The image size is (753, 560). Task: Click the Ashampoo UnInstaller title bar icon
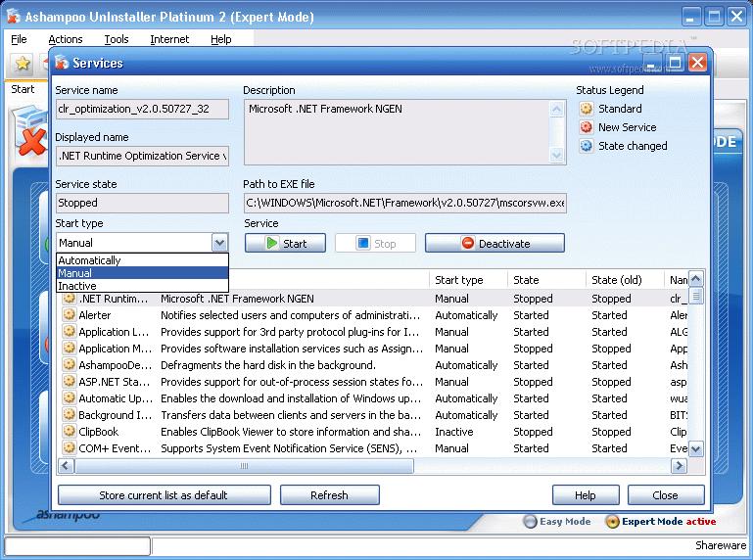coord(14,17)
